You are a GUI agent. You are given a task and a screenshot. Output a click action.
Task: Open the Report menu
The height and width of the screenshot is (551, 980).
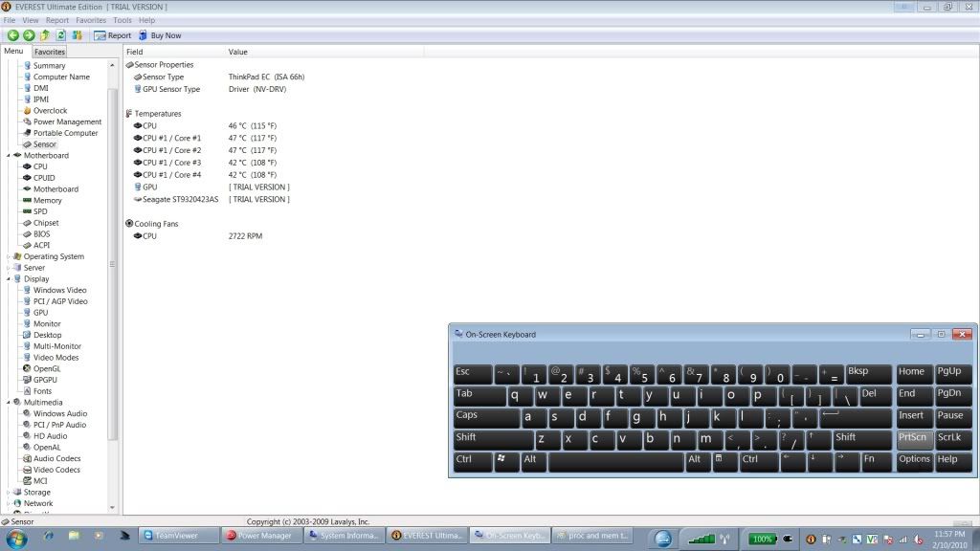coord(56,20)
